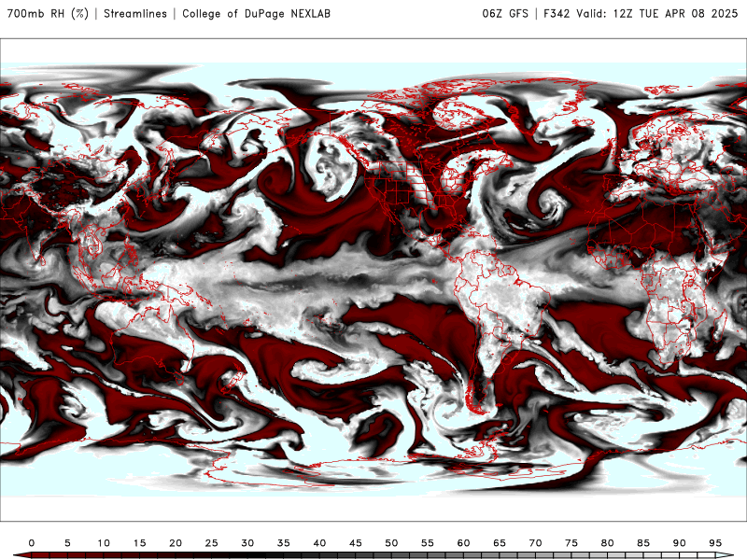Click the colorbar label "30"
The width and height of the screenshot is (747, 560).
[x=247, y=543]
